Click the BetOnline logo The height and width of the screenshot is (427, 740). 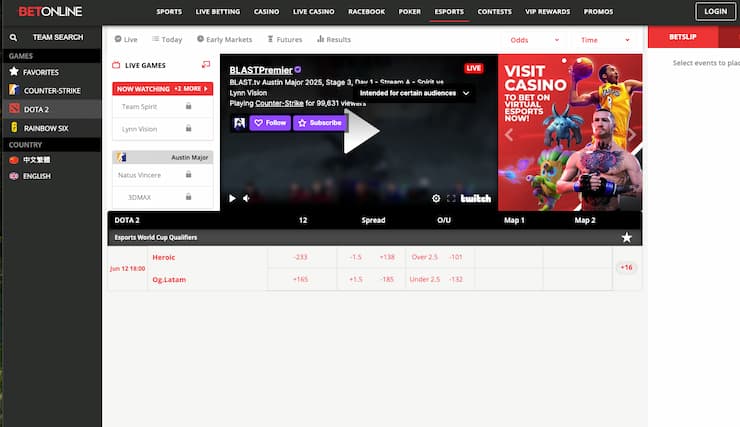[x=50, y=11]
